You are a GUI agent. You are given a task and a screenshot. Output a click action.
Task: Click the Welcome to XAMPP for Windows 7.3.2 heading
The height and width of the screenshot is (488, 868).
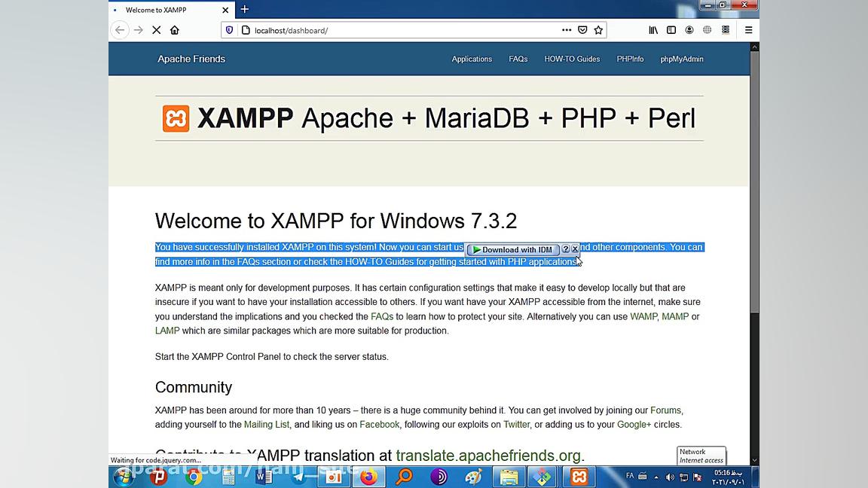[336, 221]
